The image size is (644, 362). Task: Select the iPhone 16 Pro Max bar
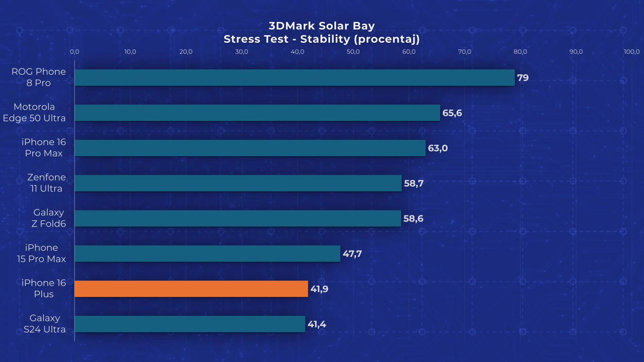(x=250, y=148)
